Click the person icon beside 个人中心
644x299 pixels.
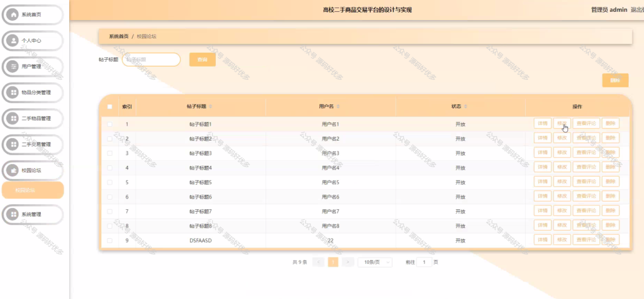(x=14, y=41)
